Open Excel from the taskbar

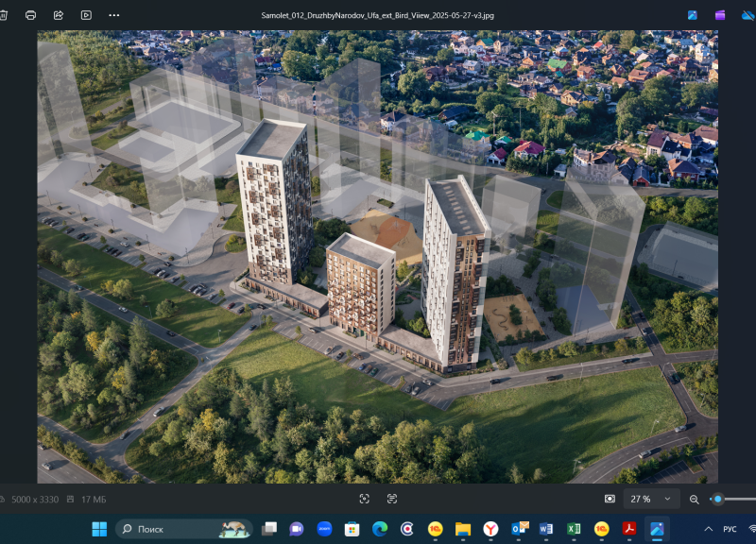coord(574,529)
